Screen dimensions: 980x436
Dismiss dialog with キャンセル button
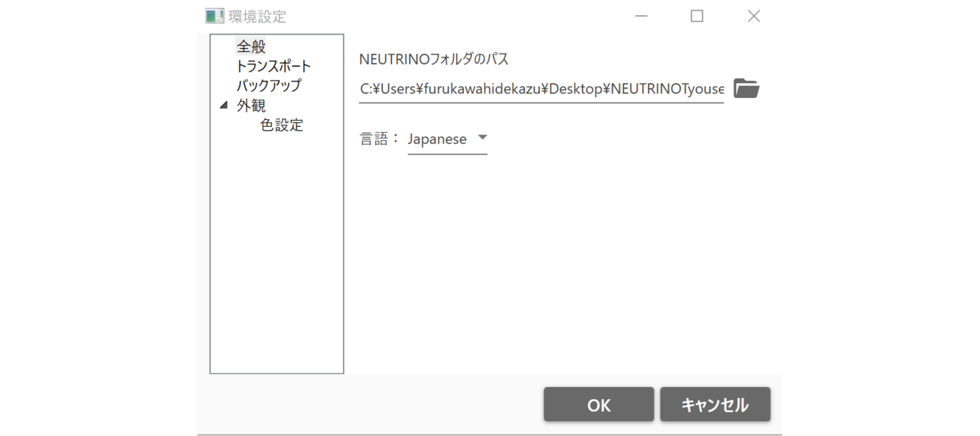coord(715,405)
